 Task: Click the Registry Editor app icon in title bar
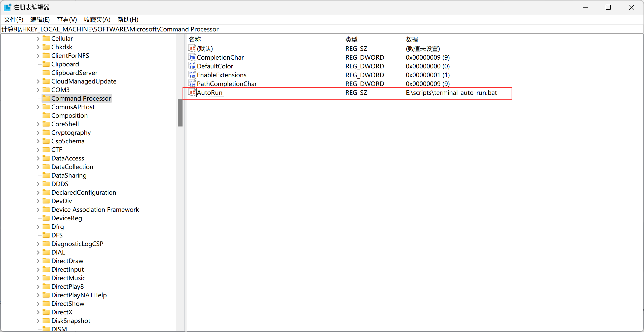click(7, 7)
